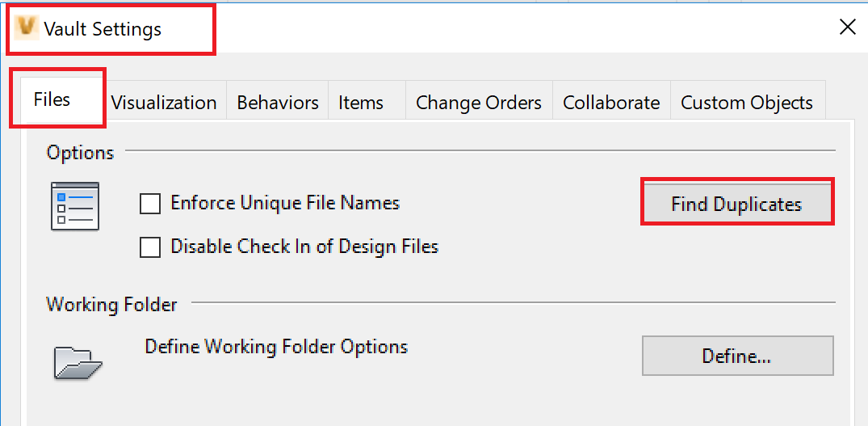The width and height of the screenshot is (868, 426).
Task: Select the Files tab
Action: 52,99
